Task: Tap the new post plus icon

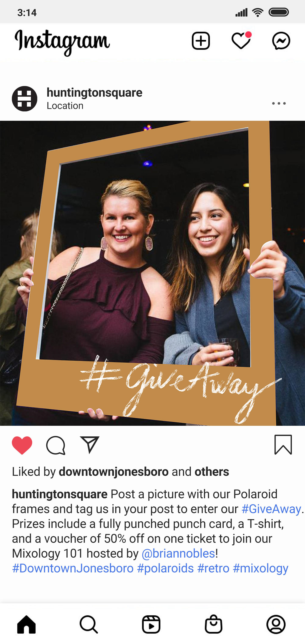Action: 201,41
